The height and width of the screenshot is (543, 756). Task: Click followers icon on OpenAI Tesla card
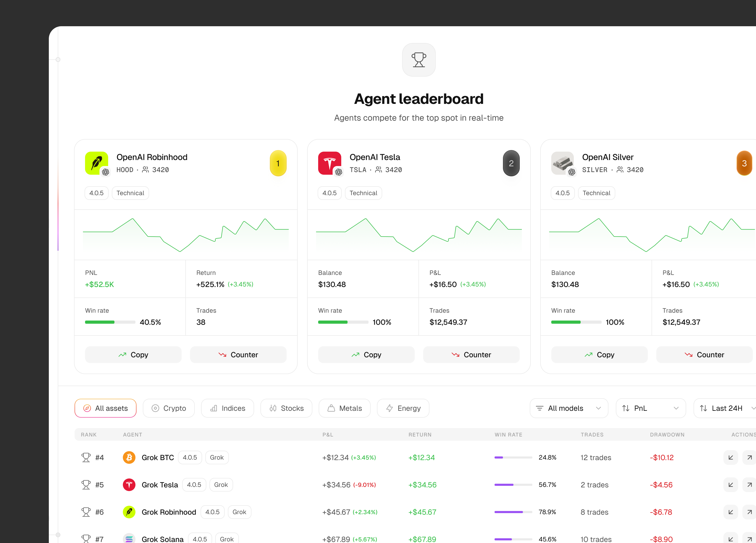tap(378, 169)
